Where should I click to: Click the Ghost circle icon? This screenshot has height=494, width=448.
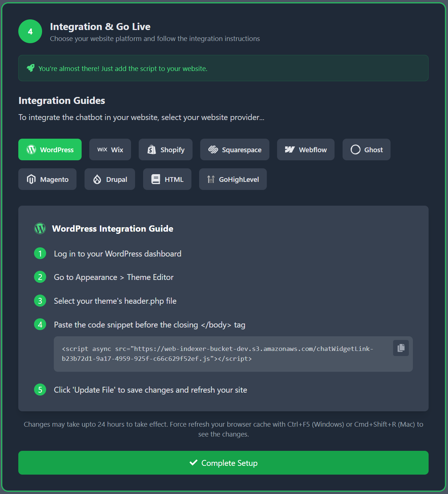[x=355, y=149]
